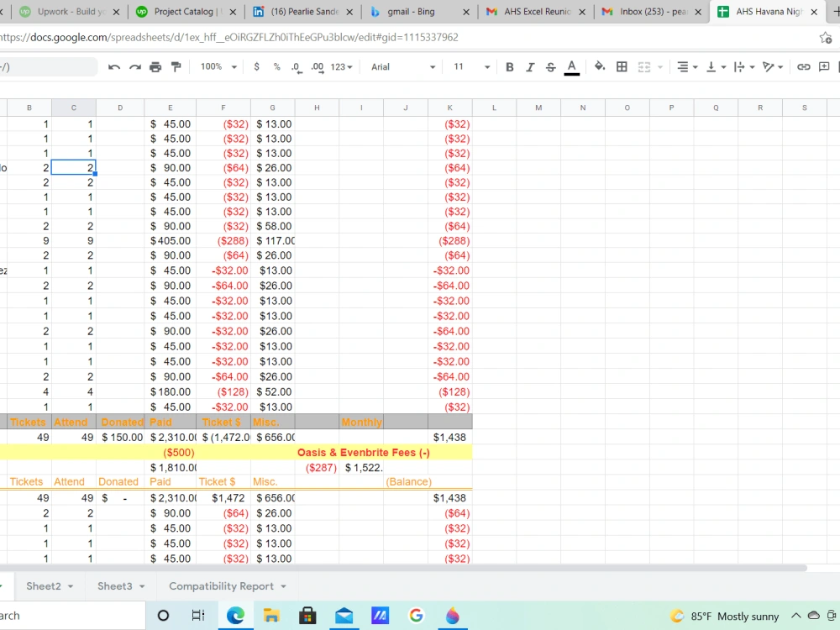840x630 pixels.
Task: Open the fill color picker
Action: 600,66
